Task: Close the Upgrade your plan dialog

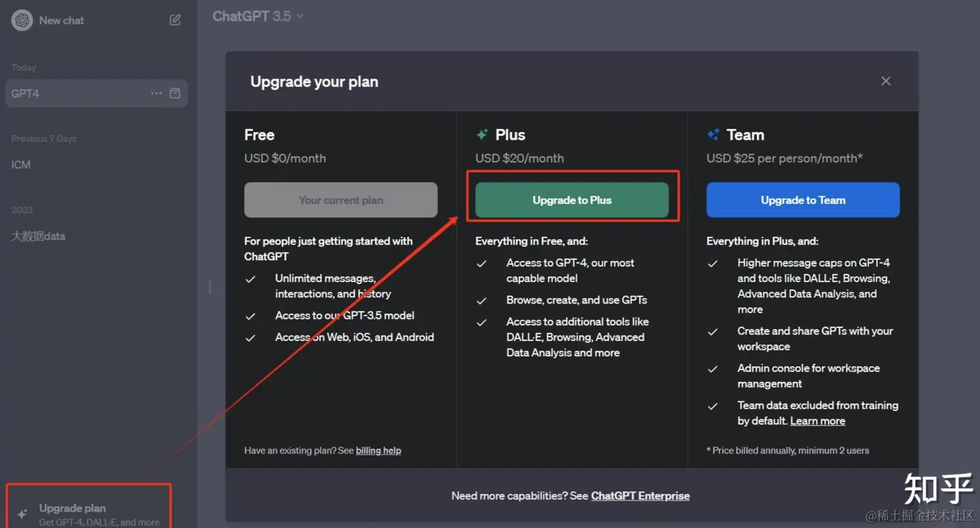Action: click(885, 81)
